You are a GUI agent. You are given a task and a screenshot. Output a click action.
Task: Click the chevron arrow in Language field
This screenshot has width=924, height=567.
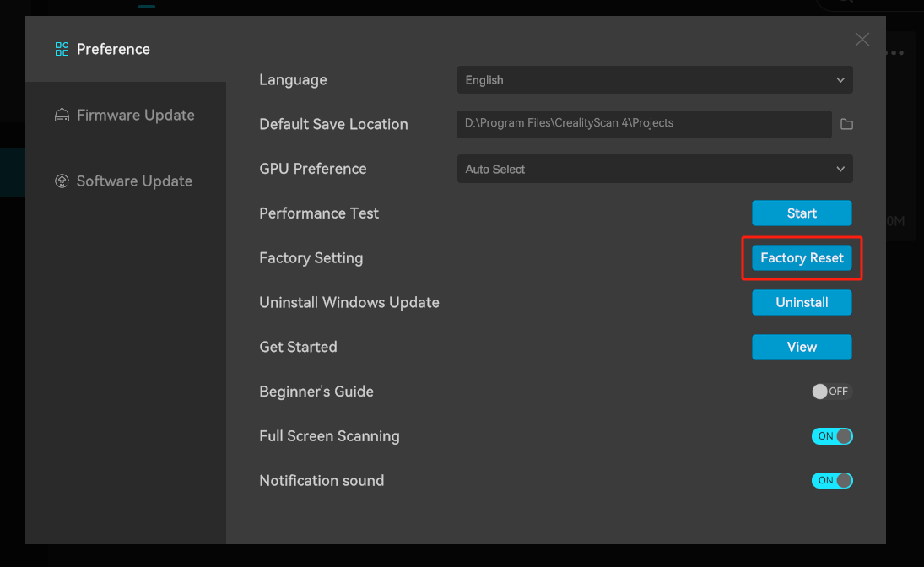(x=840, y=80)
